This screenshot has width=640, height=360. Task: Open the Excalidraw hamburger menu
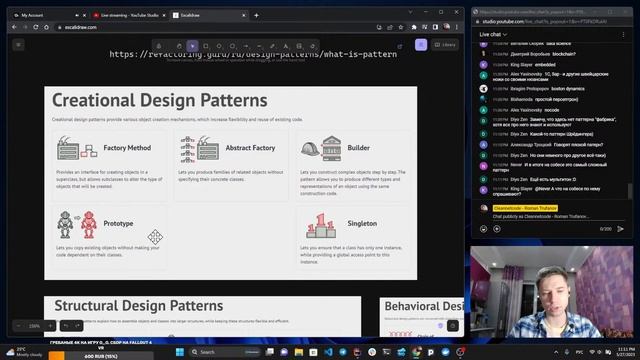(x=18, y=45)
